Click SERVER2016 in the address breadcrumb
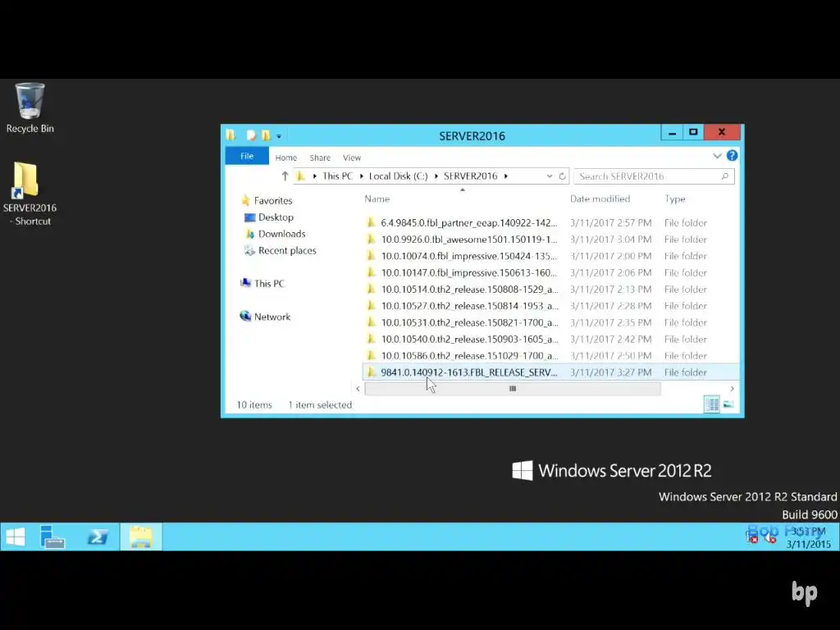 click(x=470, y=176)
